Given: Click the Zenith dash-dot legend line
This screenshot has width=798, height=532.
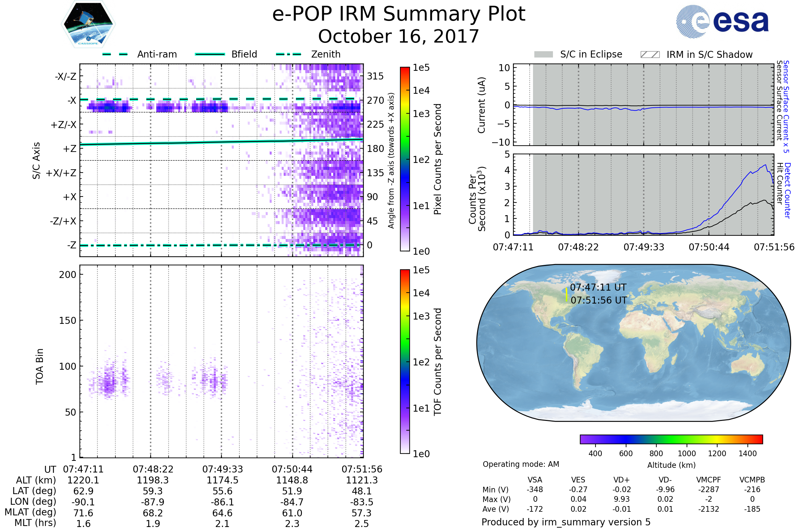Looking at the screenshot, I should (x=288, y=54).
